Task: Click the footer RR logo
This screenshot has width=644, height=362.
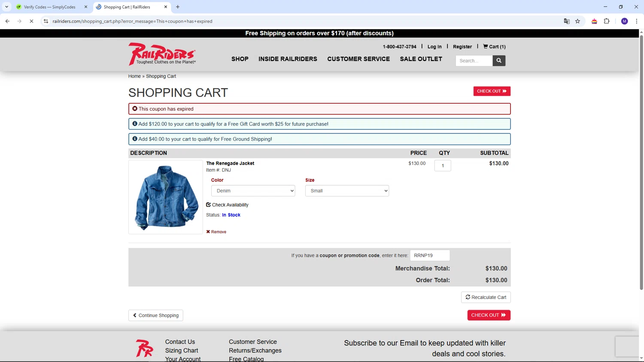Action: tap(145, 348)
